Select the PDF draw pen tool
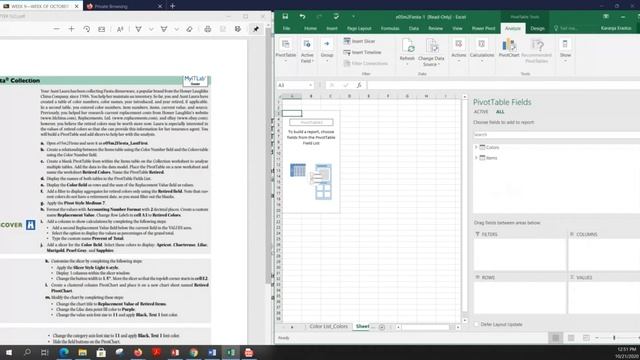 (138, 29)
